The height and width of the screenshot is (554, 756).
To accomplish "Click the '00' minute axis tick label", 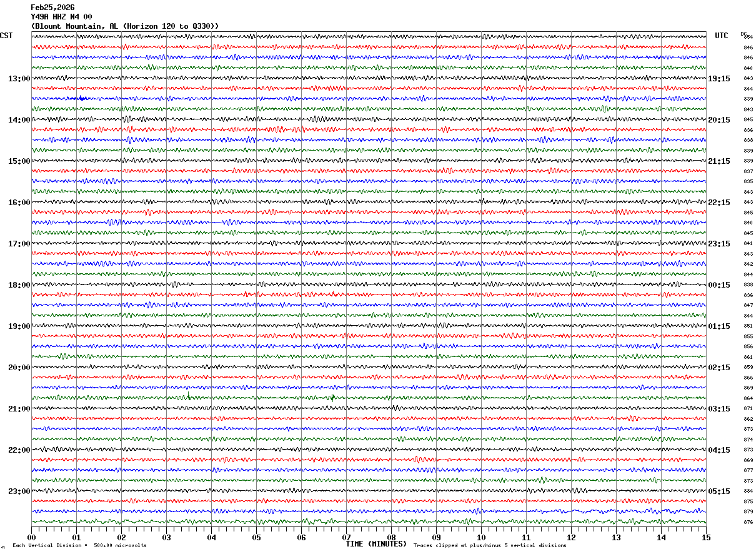I will tap(31, 537).
